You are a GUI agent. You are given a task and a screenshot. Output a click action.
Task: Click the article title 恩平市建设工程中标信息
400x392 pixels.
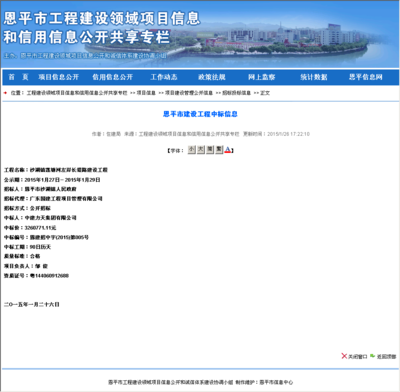pos(200,114)
